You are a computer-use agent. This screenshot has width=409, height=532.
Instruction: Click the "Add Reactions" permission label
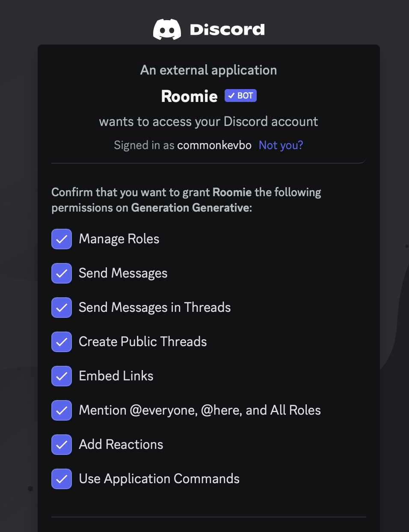pos(121,445)
